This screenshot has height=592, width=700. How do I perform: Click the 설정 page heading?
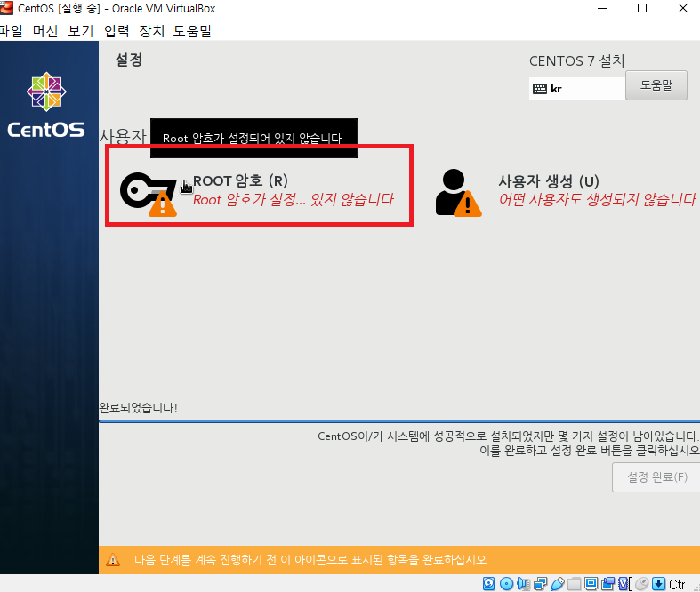[129, 60]
